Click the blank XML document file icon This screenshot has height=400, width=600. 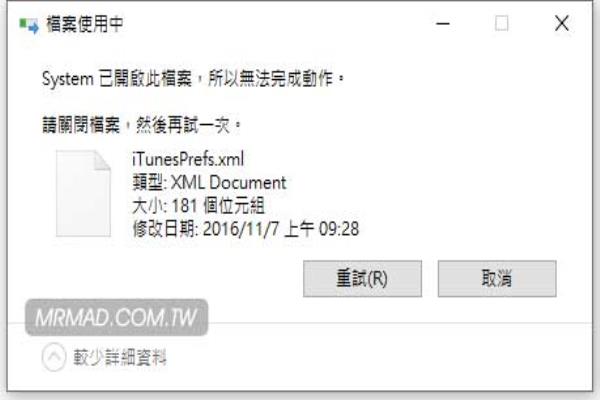click(x=83, y=193)
